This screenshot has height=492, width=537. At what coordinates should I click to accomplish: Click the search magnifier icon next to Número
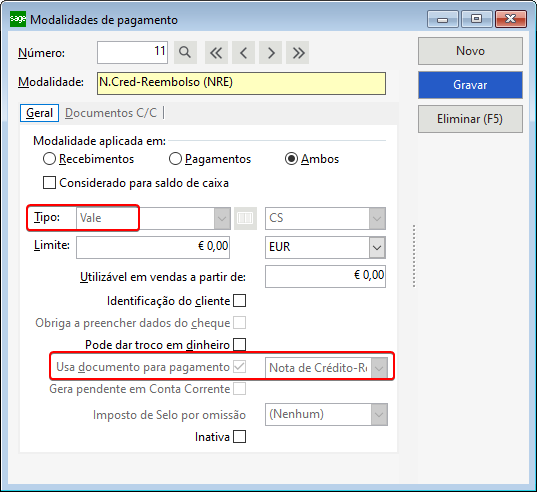click(x=185, y=52)
